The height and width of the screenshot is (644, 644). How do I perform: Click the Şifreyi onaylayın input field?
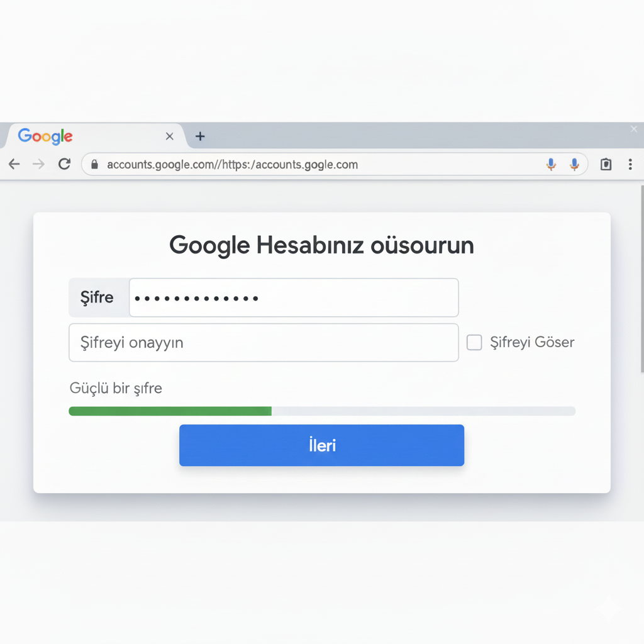click(x=263, y=343)
